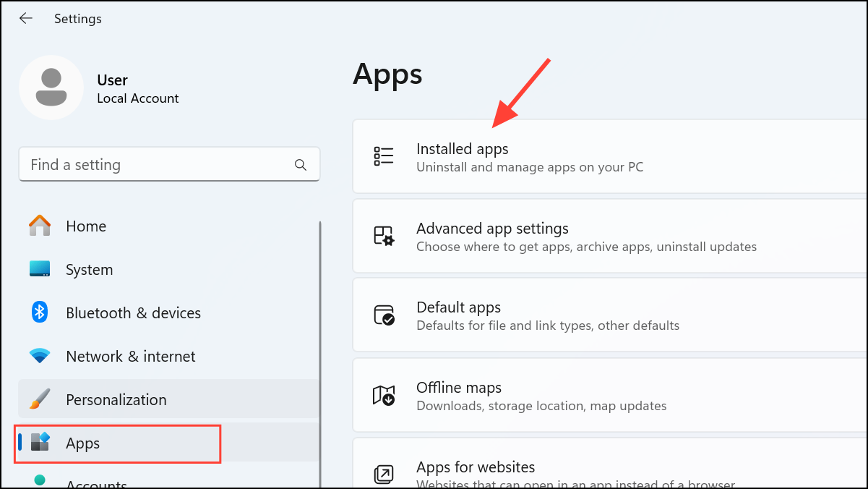868x489 pixels.
Task: Click the Offline maps folded map icon
Action: [384, 395]
